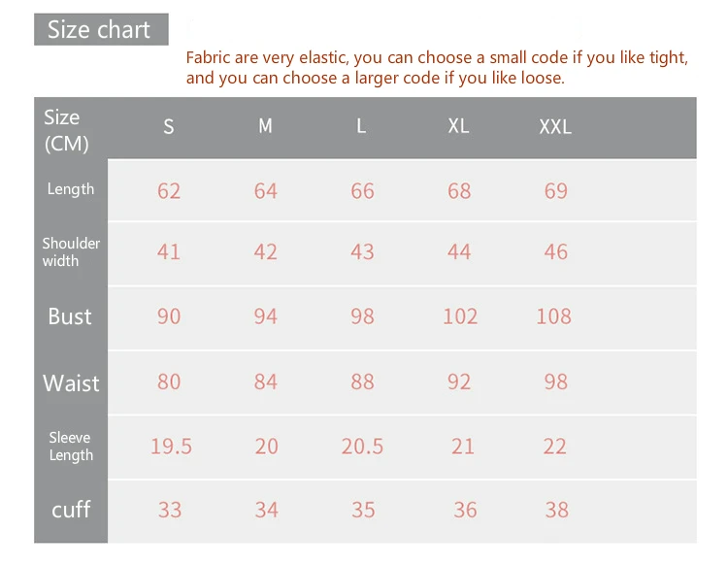Select the L size column header
Screen dimensions: 728x564
point(361,126)
